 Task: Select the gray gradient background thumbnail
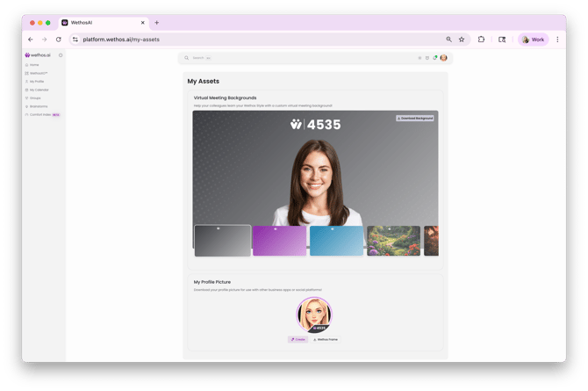[x=222, y=241]
